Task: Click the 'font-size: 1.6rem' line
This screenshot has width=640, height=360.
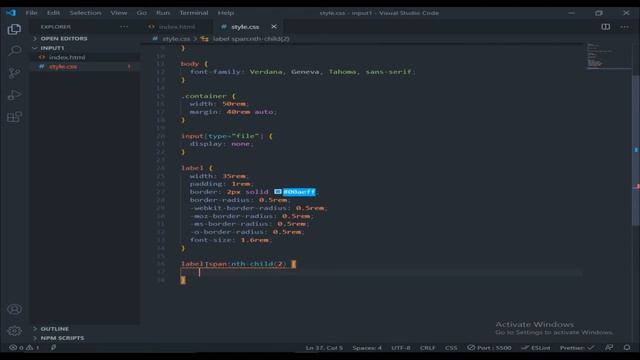Action: [231, 240]
